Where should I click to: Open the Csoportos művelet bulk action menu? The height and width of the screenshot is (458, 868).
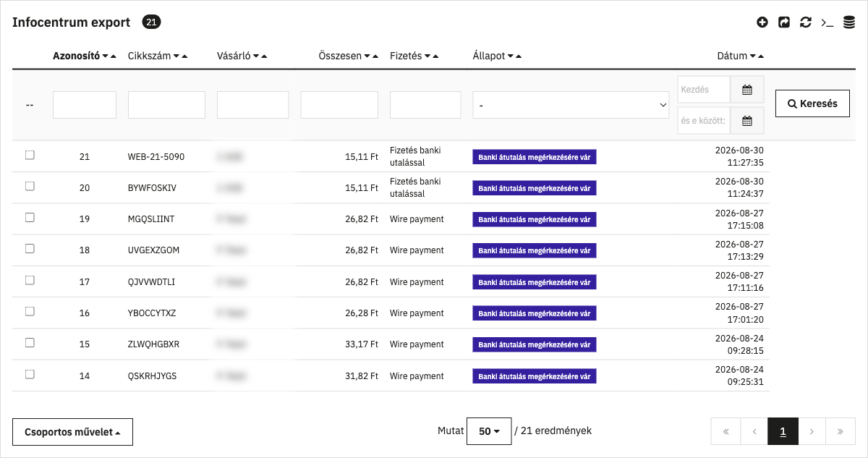pos(72,432)
